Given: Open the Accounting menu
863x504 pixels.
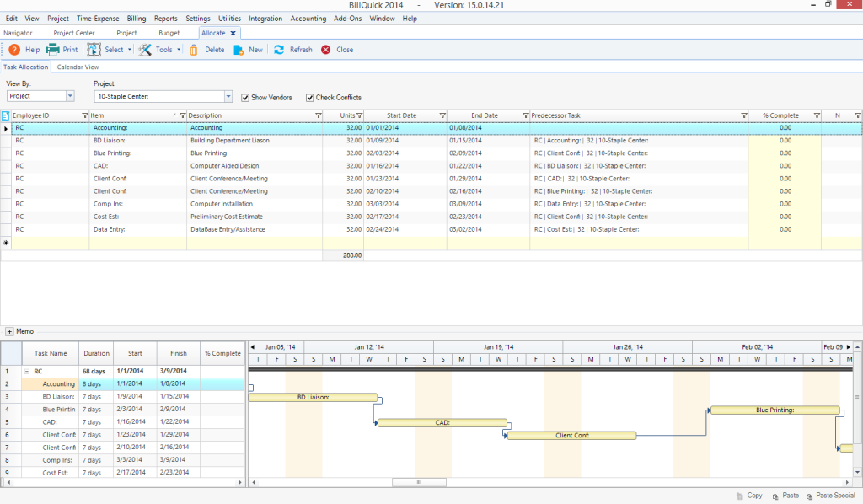Looking at the screenshot, I should [308, 19].
